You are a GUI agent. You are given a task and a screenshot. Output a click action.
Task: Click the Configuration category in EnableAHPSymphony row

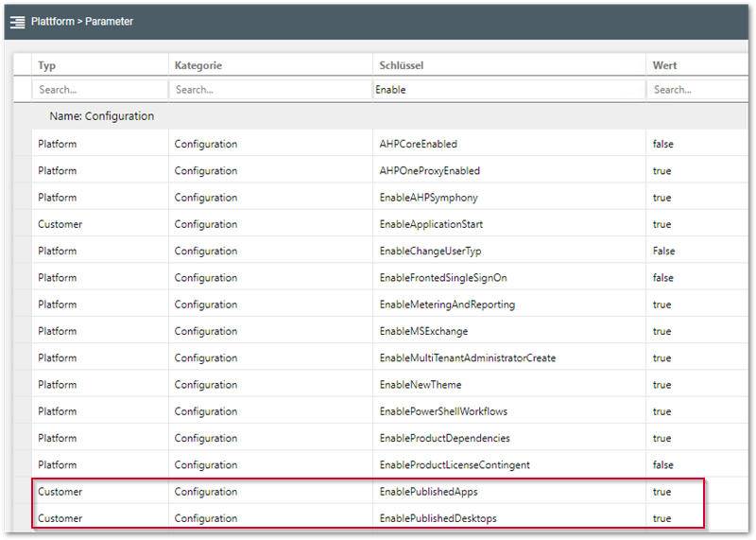[206, 198]
